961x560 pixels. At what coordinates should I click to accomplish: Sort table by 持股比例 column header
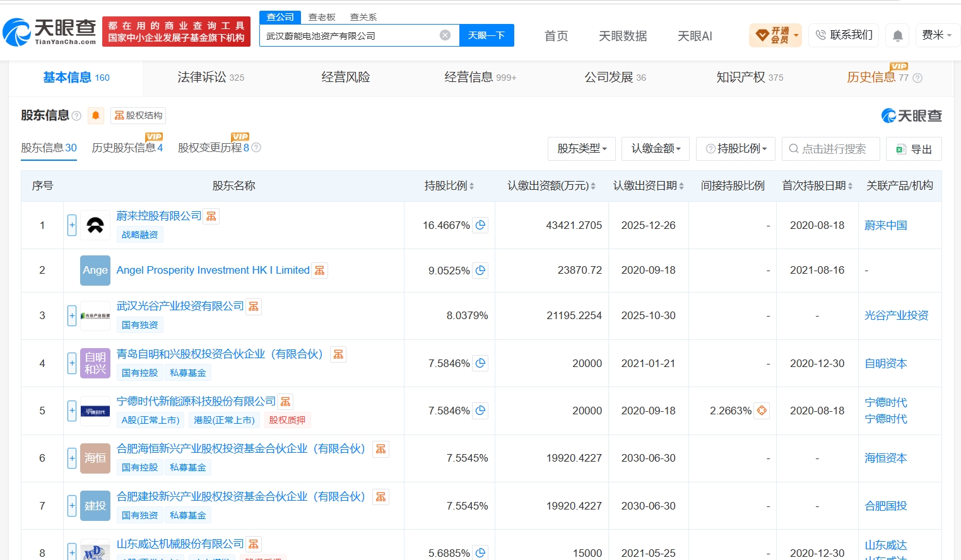449,185
